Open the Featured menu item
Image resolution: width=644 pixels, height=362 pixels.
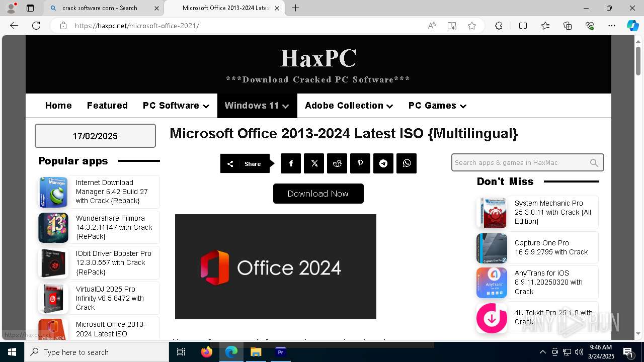pyautogui.click(x=107, y=106)
